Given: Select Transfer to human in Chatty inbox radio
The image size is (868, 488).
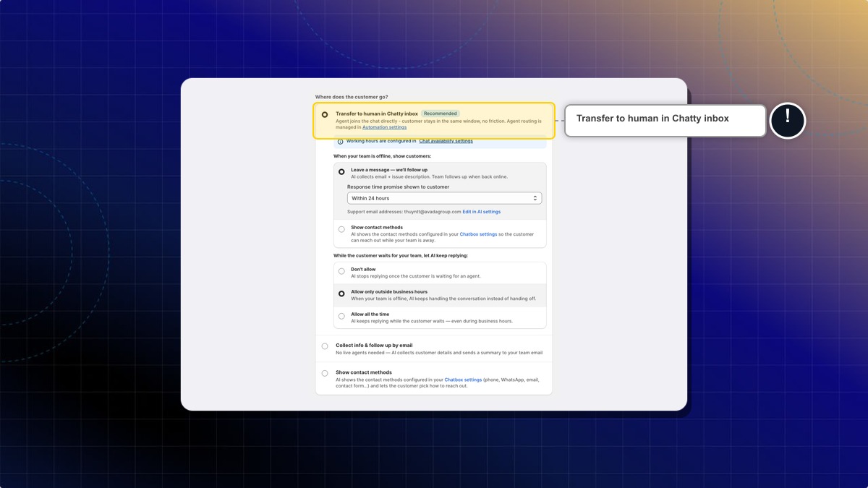Looking at the screenshot, I should coord(325,114).
